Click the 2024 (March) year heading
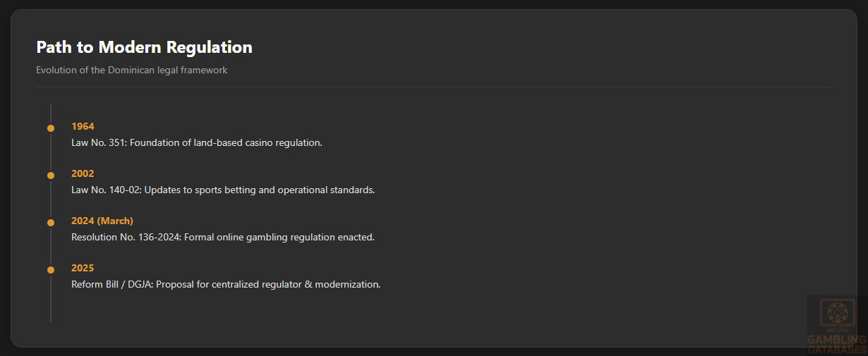The height and width of the screenshot is (356, 868). pos(102,221)
